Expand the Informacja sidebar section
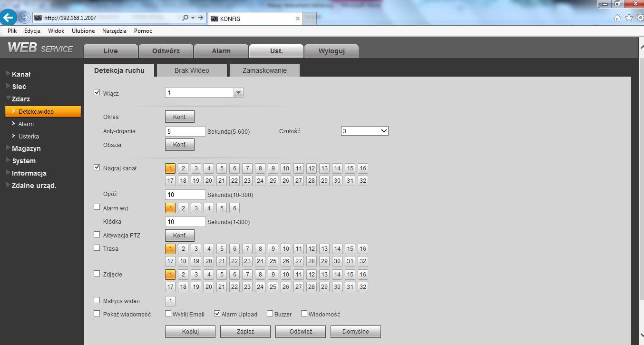Image resolution: width=644 pixels, height=345 pixels. tap(29, 173)
